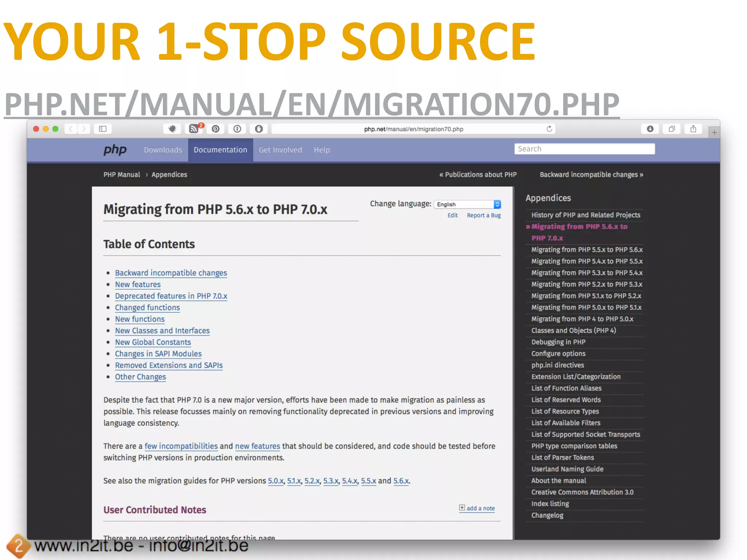747x560 pixels.
Task: Click the Report a Bug link
Action: 484,215
